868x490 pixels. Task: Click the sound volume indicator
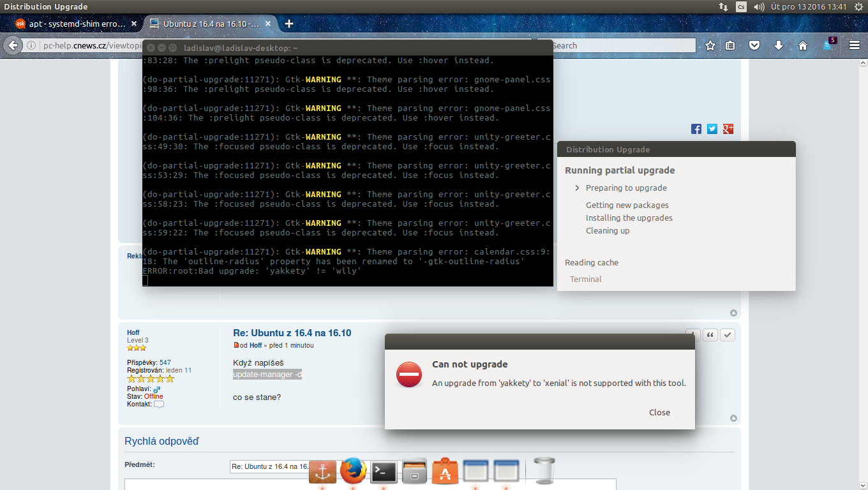tap(759, 6)
